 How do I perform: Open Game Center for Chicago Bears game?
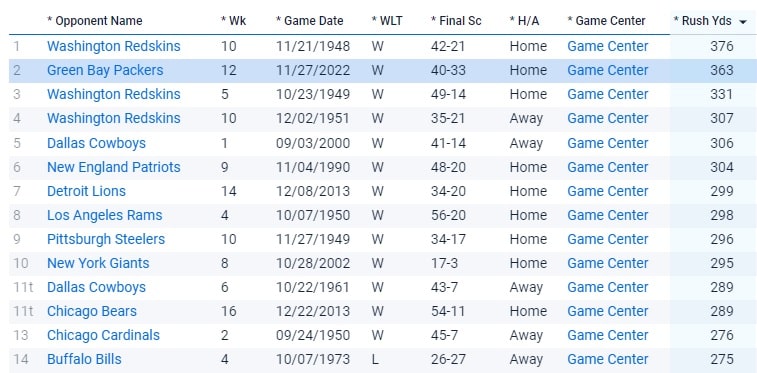[608, 312]
